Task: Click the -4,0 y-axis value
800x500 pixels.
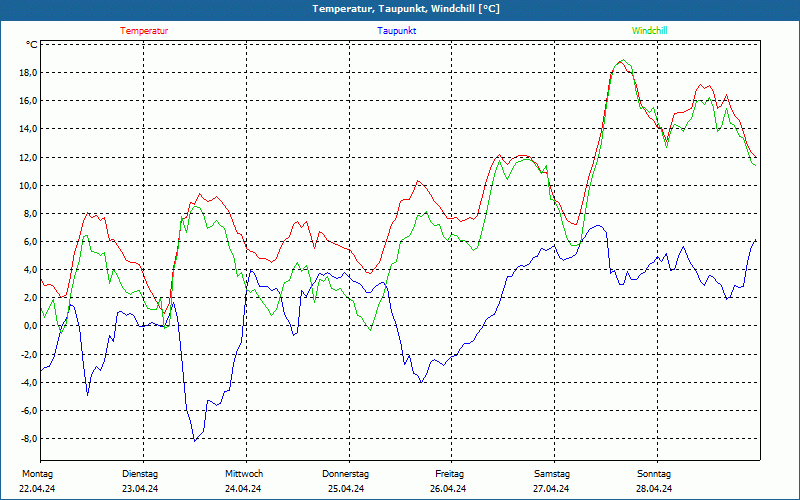Action: coord(29,382)
